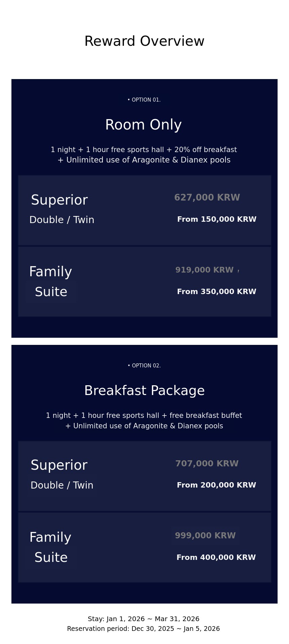Open the Room Only option title
The width and height of the screenshot is (289, 644).
point(143,125)
